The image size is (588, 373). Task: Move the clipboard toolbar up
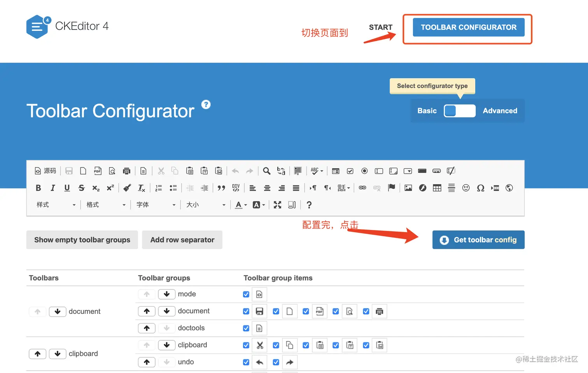click(38, 354)
